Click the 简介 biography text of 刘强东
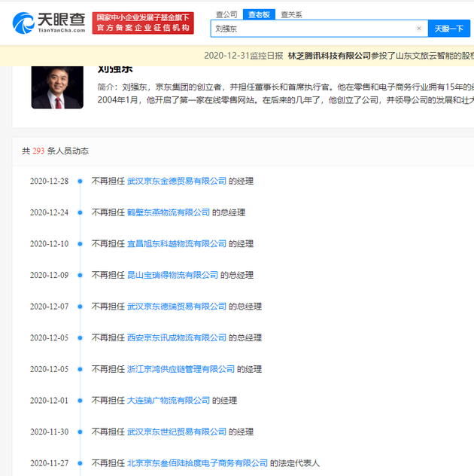This screenshot has width=474, height=476. click(285, 93)
